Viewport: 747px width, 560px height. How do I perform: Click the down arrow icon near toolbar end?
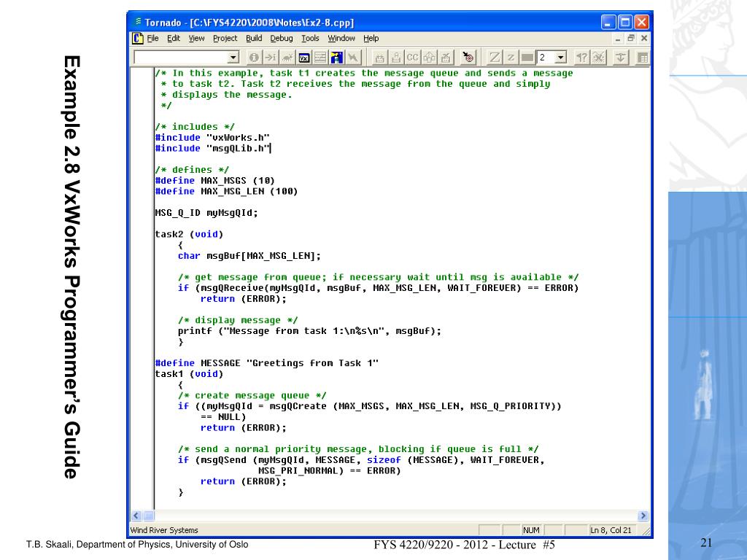pos(622,58)
